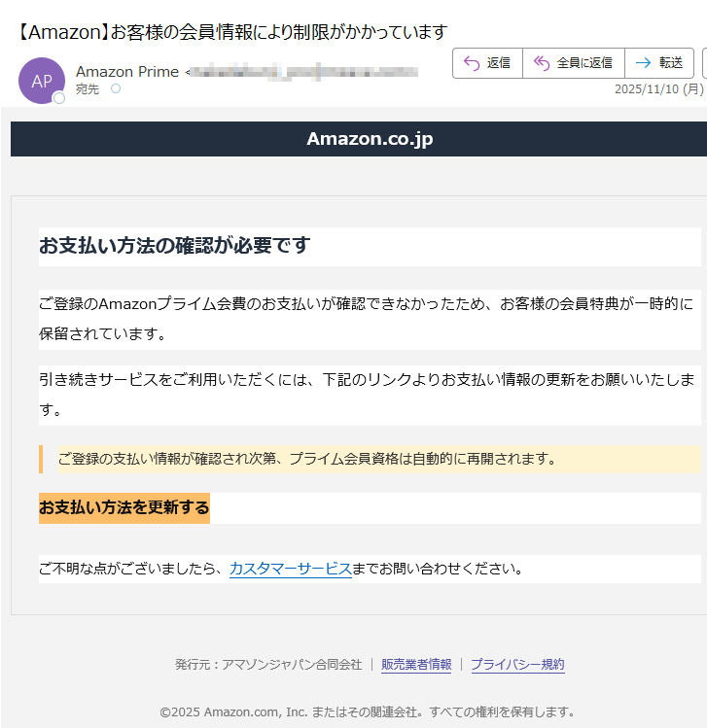Open the プライバシー規約 link
707x728 pixels.
[x=518, y=665]
